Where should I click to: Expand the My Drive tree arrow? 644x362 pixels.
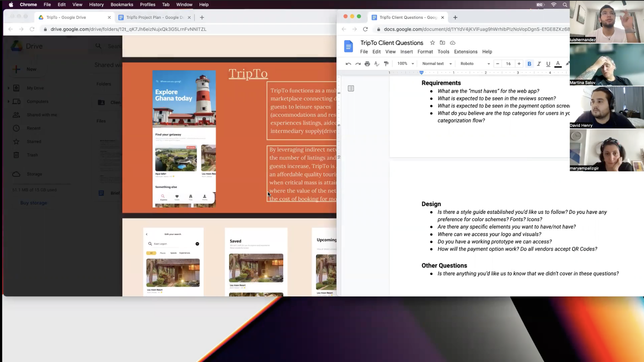click(x=8, y=88)
